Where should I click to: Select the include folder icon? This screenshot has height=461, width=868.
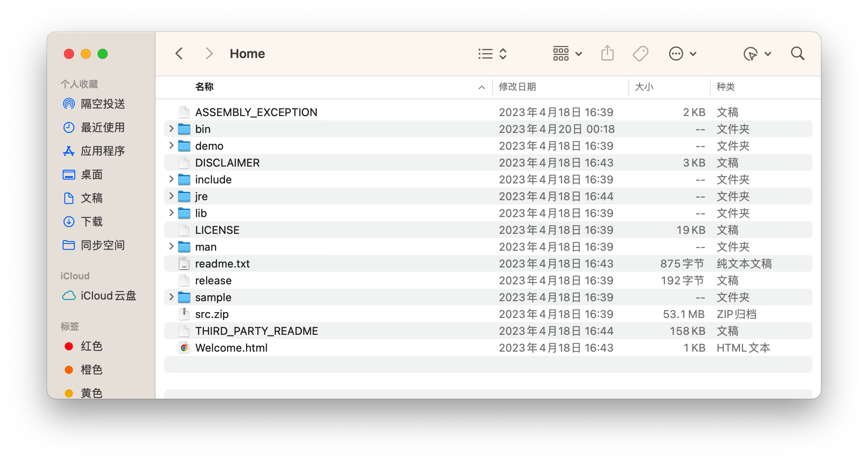coord(184,179)
